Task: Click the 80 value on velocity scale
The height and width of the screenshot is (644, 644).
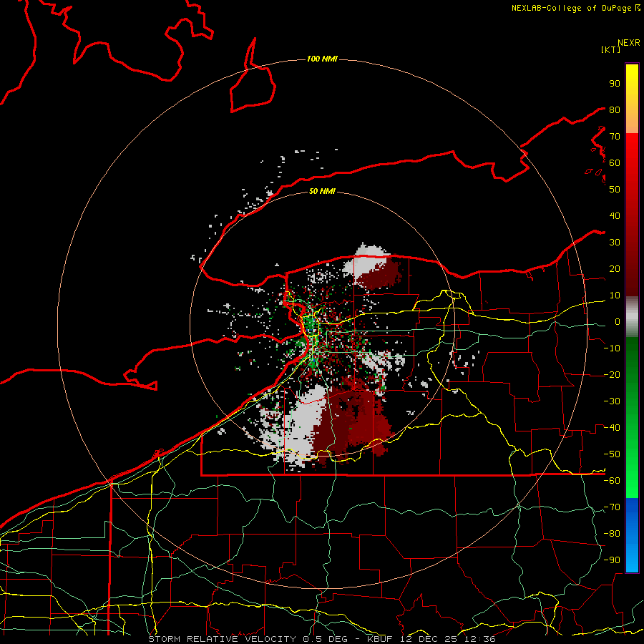Action: (615, 109)
